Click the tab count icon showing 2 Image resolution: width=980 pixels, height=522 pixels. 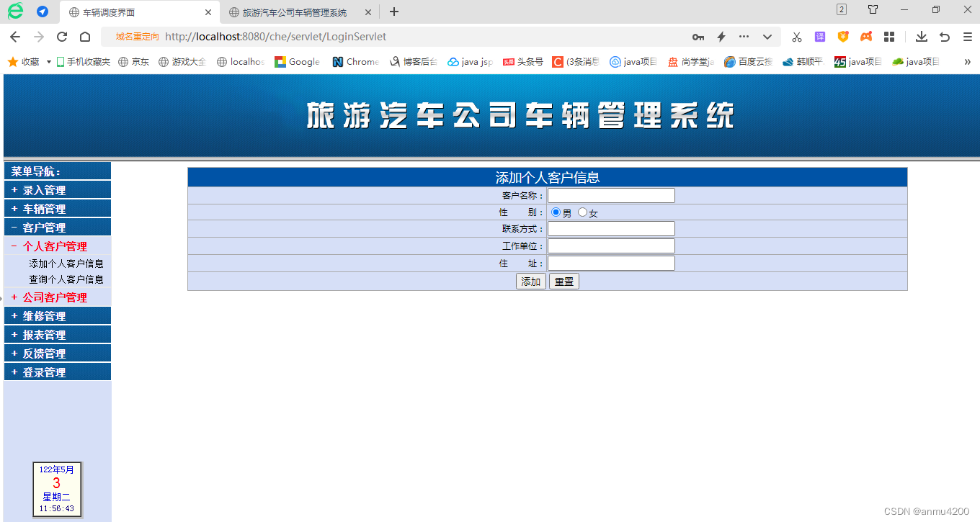click(842, 9)
